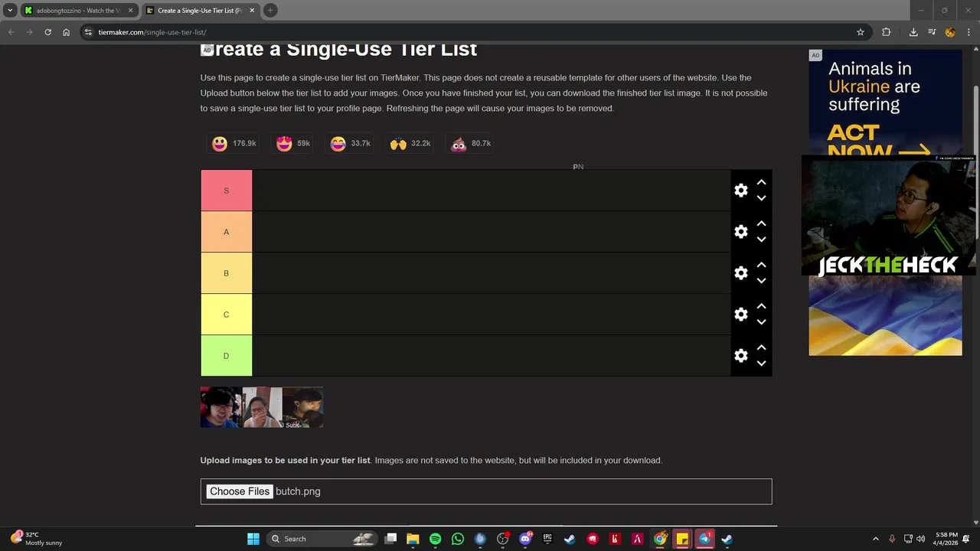The height and width of the screenshot is (551, 980).
Task: Move the B tier row down
Action: coord(761,281)
